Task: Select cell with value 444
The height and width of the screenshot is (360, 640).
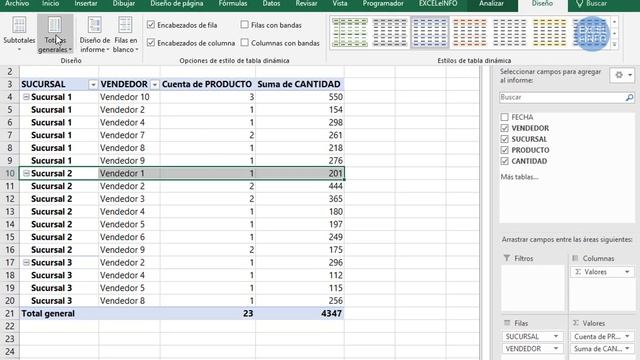Action: point(300,186)
